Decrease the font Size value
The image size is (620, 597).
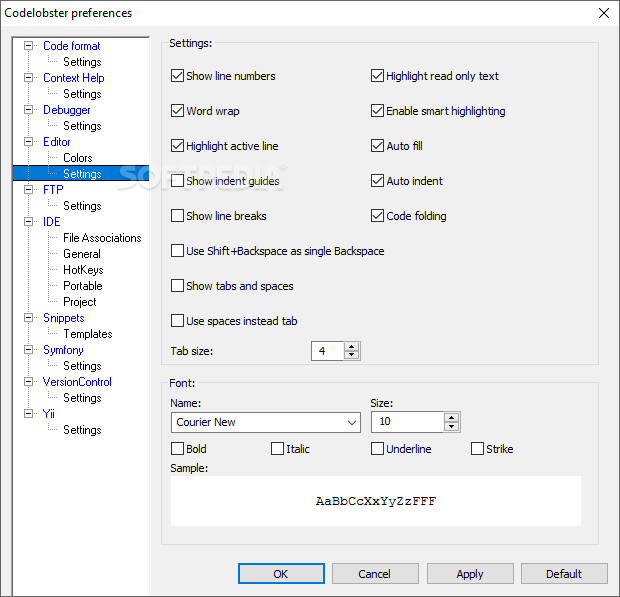(x=451, y=426)
